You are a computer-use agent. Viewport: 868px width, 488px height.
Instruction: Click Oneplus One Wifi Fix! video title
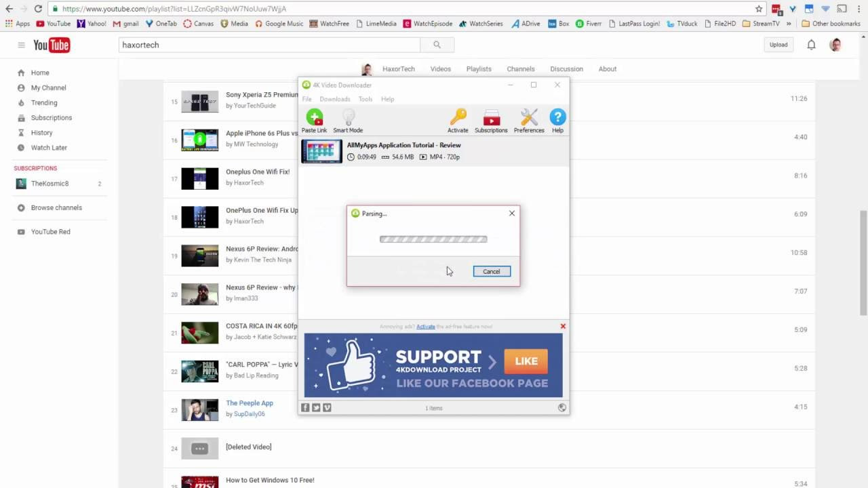coord(258,171)
